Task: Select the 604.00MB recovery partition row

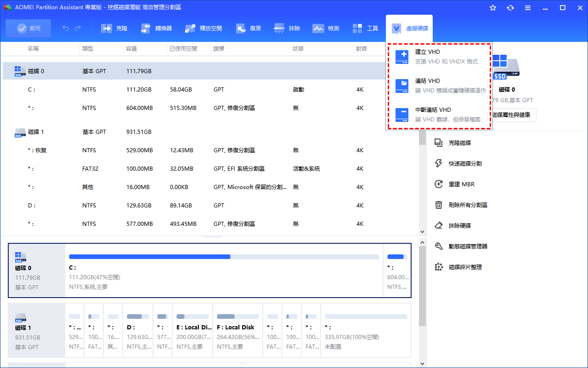Action: coord(194,108)
